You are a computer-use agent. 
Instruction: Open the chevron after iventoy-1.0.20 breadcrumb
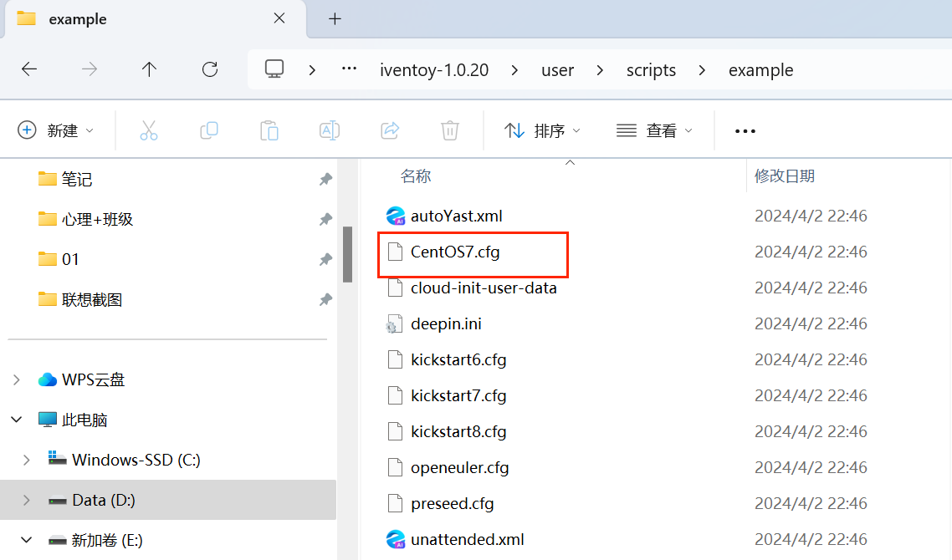[x=514, y=70]
